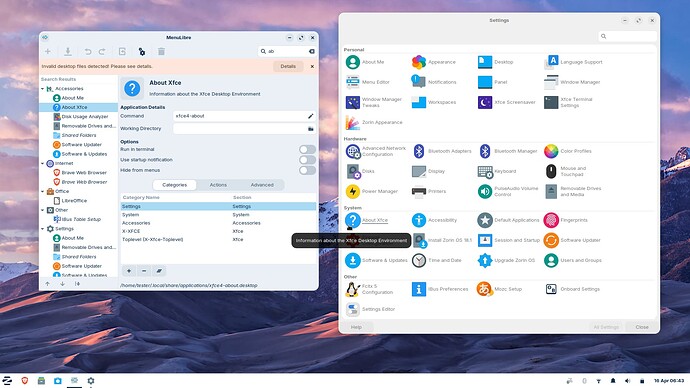The height and width of the screenshot is (388, 690).
Task: Collapse the Other tree category
Action: point(43,210)
